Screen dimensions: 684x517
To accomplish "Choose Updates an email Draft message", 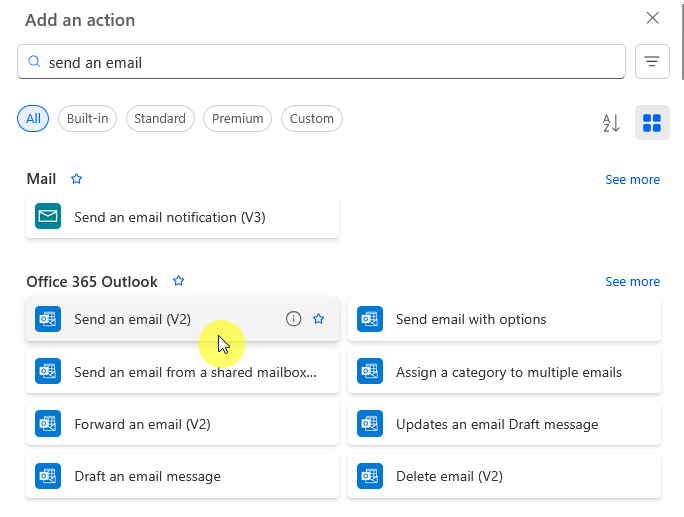I will point(504,424).
